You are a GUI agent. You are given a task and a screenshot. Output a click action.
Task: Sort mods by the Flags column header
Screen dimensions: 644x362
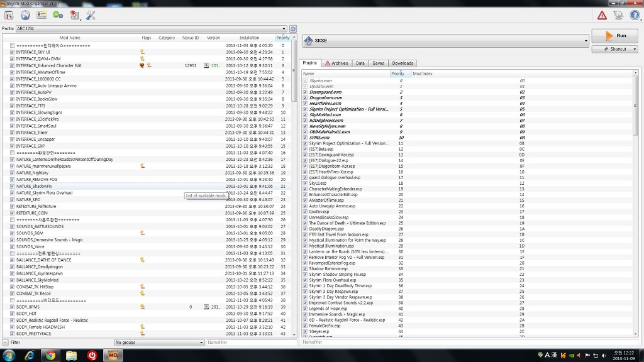pyautogui.click(x=146, y=38)
